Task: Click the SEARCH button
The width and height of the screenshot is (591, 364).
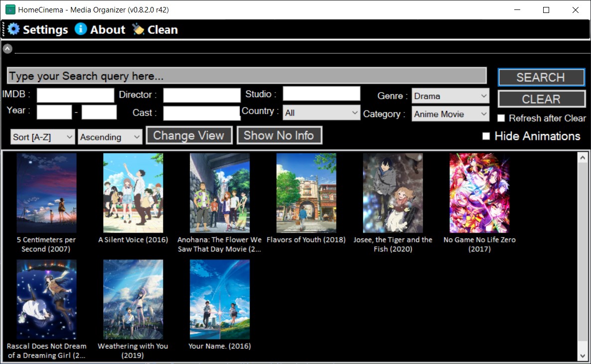Action: point(541,77)
